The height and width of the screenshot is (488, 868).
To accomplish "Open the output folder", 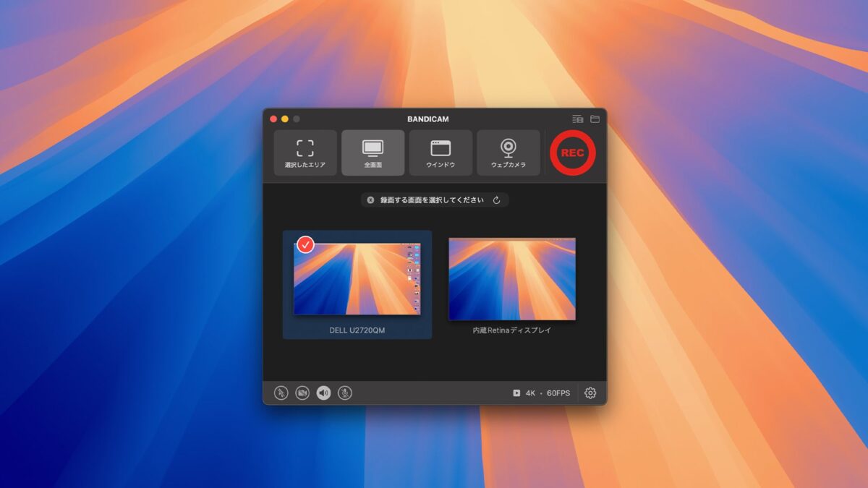I will coord(595,118).
